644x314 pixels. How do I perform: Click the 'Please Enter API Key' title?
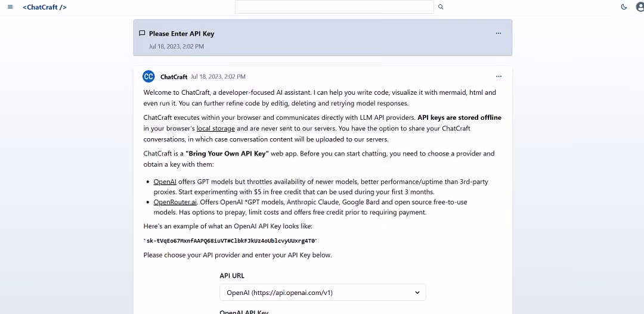(181, 33)
